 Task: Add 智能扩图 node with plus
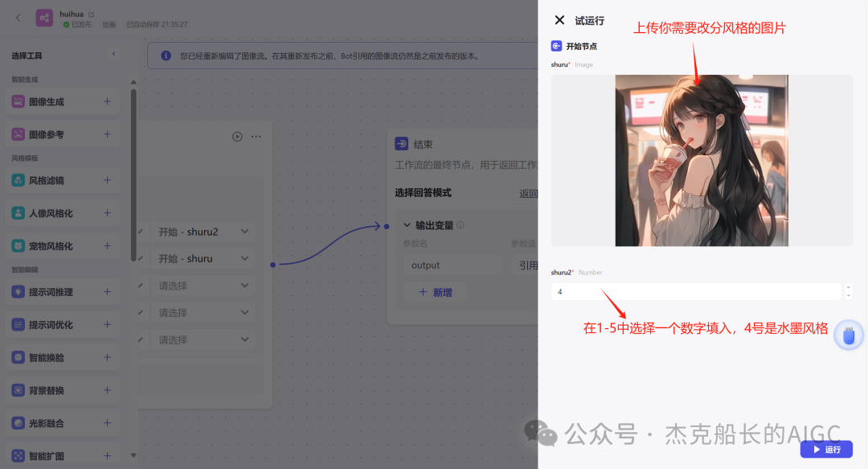(108, 455)
